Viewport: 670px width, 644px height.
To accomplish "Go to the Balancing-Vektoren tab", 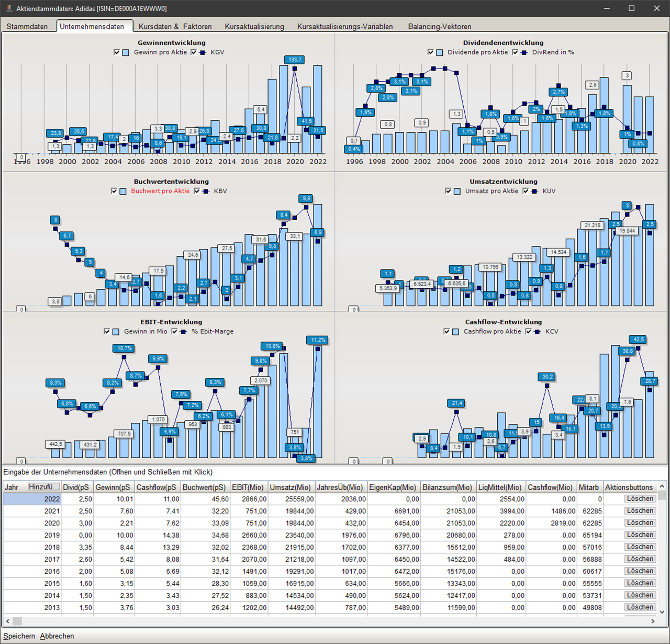I will coord(439,27).
